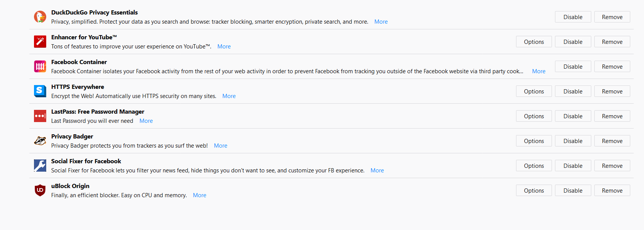Remove the Privacy Badger extension

coord(612,141)
